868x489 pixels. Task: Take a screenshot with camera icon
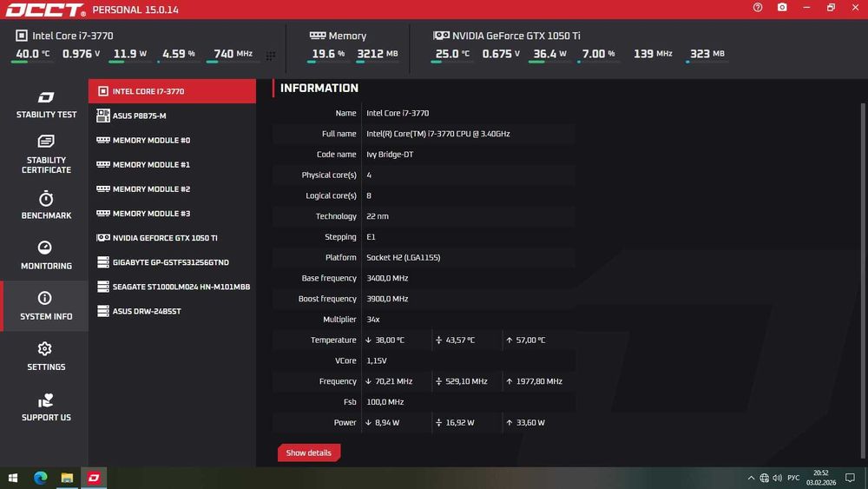[x=782, y=7]
